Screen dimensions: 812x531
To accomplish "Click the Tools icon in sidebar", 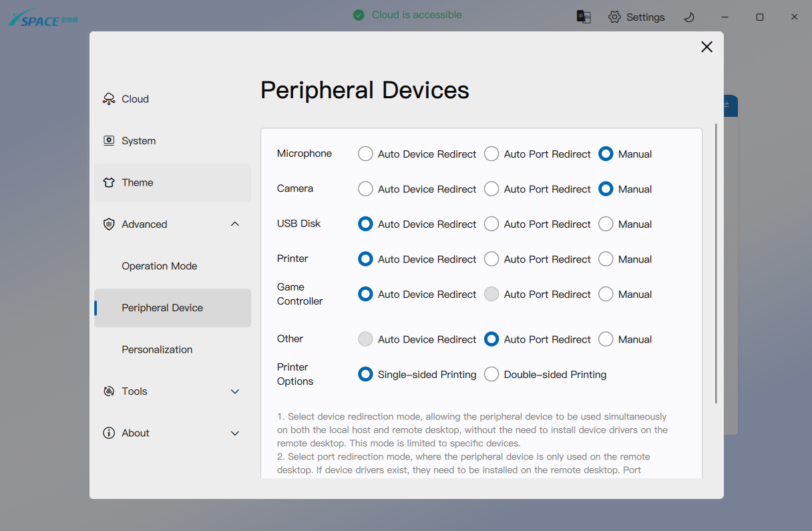I will [109, 391].
